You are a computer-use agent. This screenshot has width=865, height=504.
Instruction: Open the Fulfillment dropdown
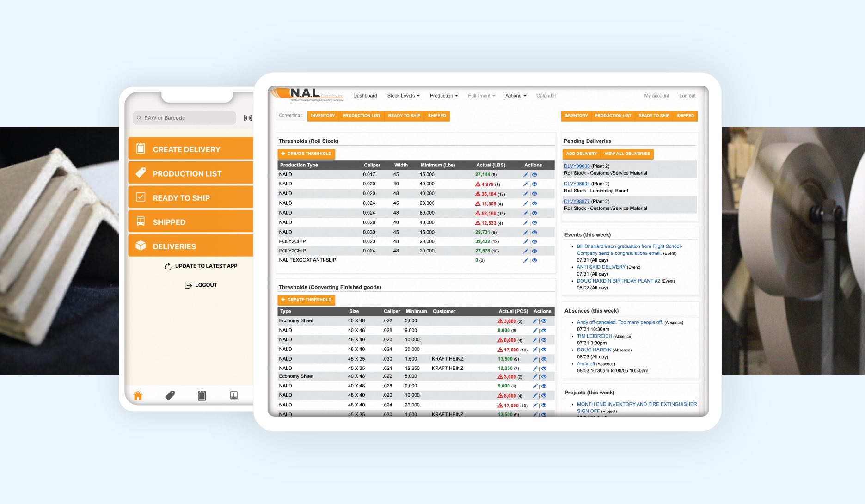(x=480, y=96)
